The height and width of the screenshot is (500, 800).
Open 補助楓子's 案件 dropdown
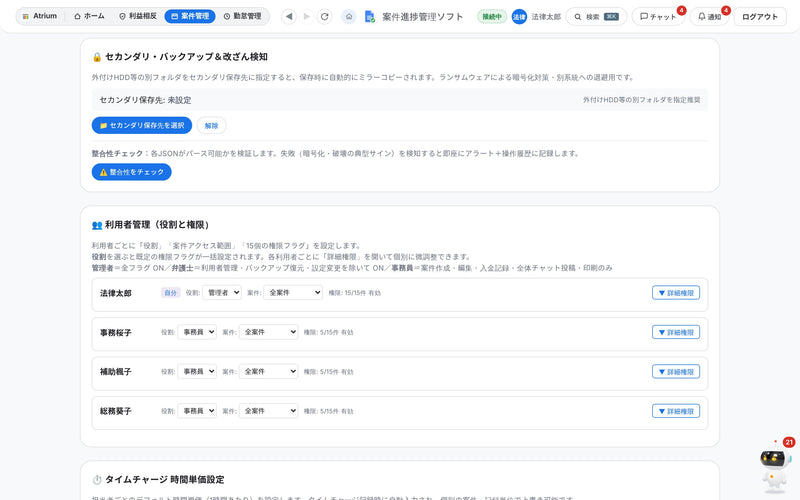(x=268, y=371)
